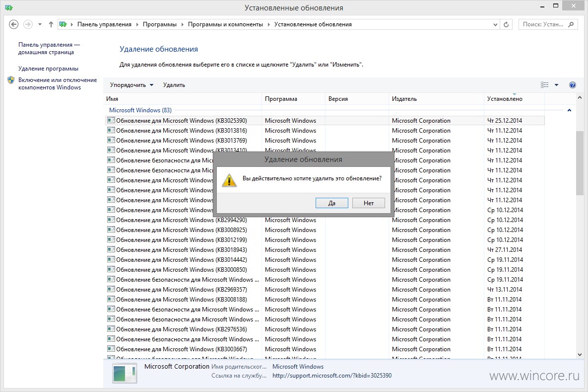The width and height of the screenshot is (588, 392).
Task: Collapse the Microsoft Windows (83) group
Action: [569, 110]
